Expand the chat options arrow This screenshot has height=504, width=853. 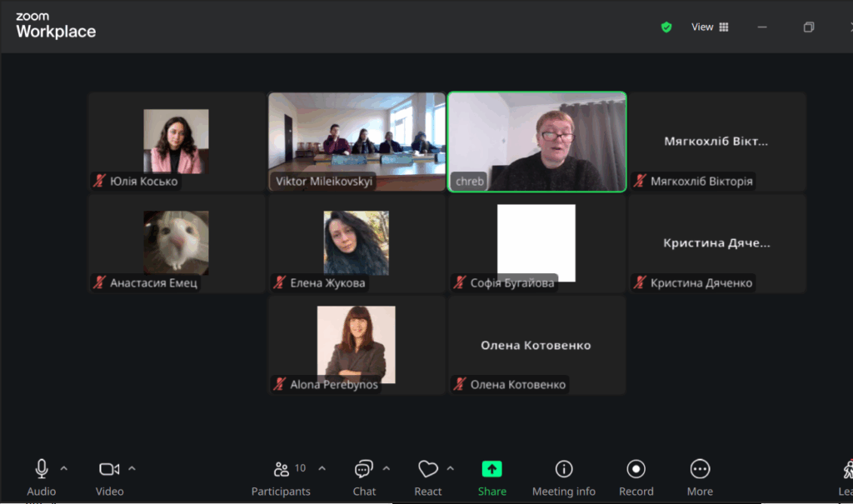pos(387,468)
